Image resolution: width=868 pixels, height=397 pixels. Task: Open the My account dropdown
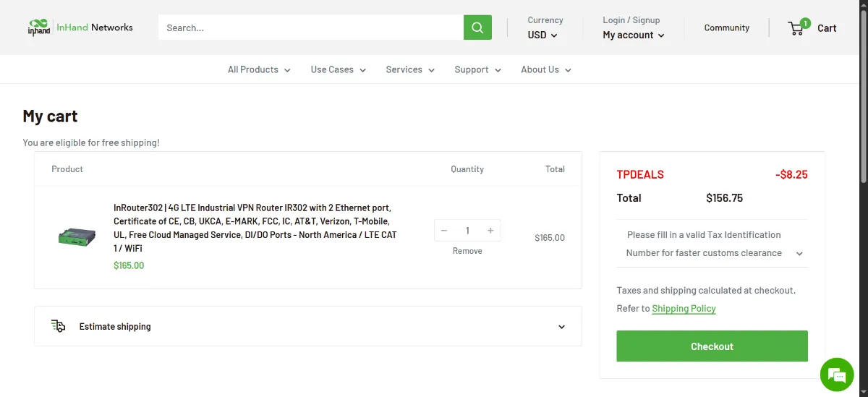pos(634,35)
